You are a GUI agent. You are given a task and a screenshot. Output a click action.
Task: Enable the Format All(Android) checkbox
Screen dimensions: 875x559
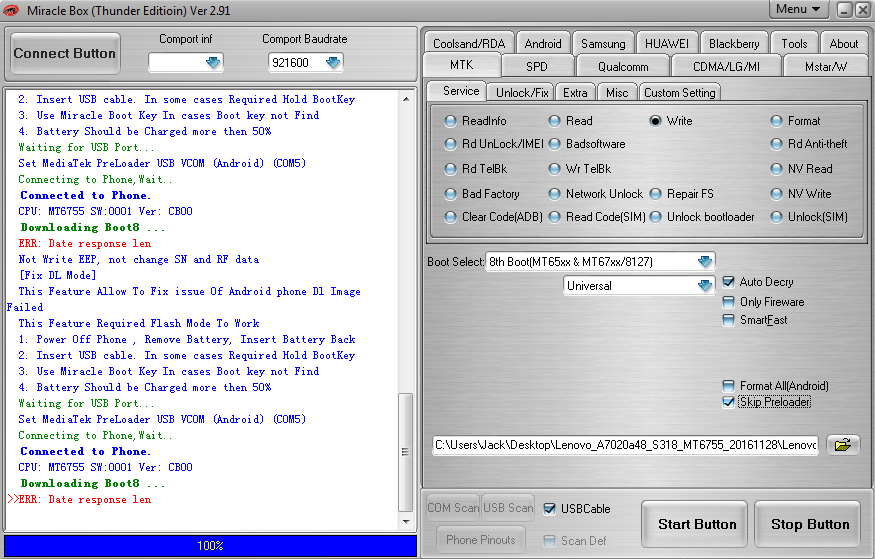pyautogui.click(x=728, y=385)
